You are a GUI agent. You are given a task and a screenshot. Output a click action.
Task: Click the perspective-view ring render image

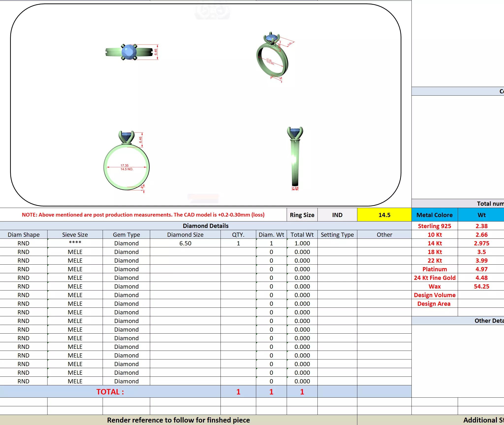(x=273, y=57)
